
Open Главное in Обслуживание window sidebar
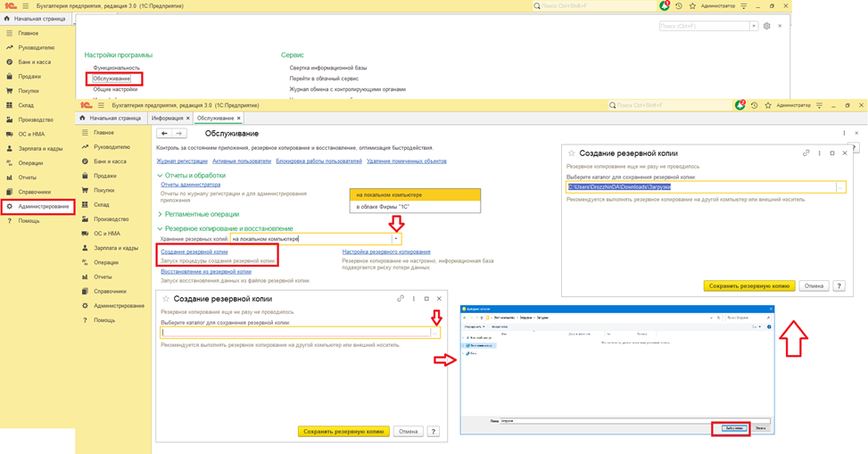coord(103,133)
